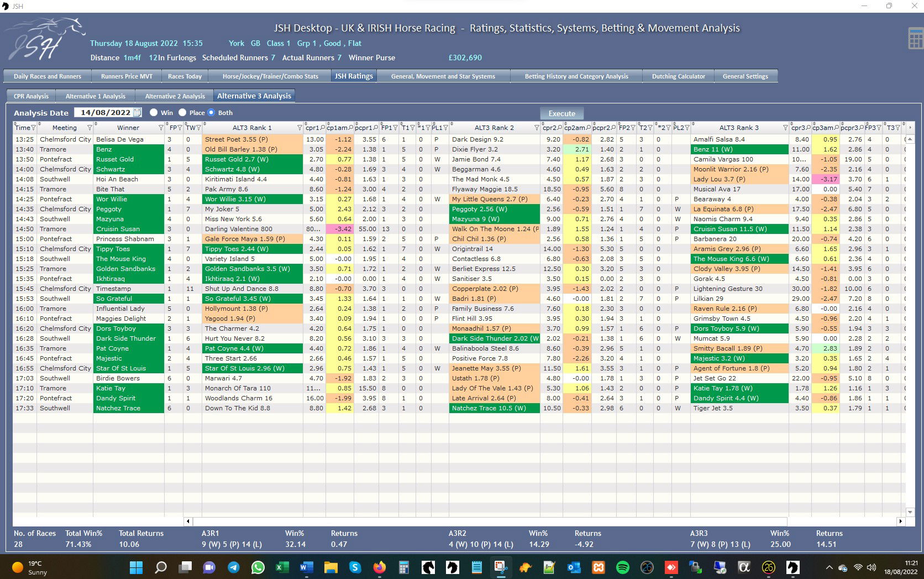Open Spotify from the taskbar

(x=622, y=567)
